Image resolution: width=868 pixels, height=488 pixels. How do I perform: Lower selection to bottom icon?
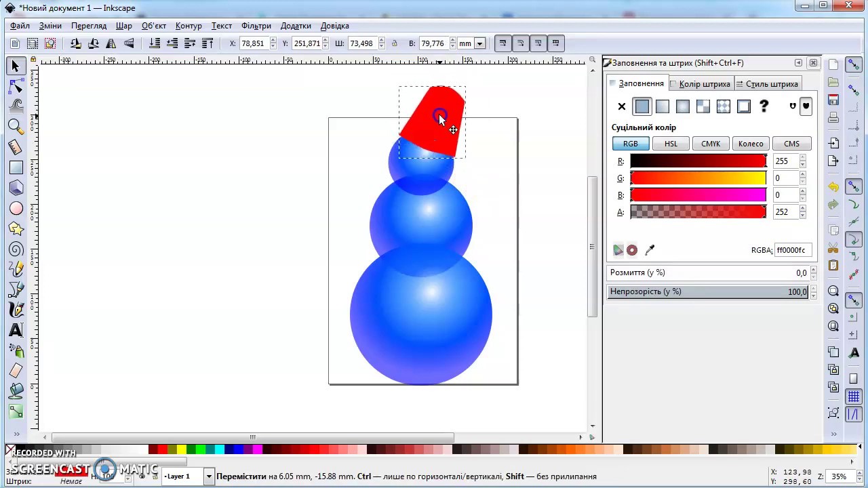(x=155, y=43)
